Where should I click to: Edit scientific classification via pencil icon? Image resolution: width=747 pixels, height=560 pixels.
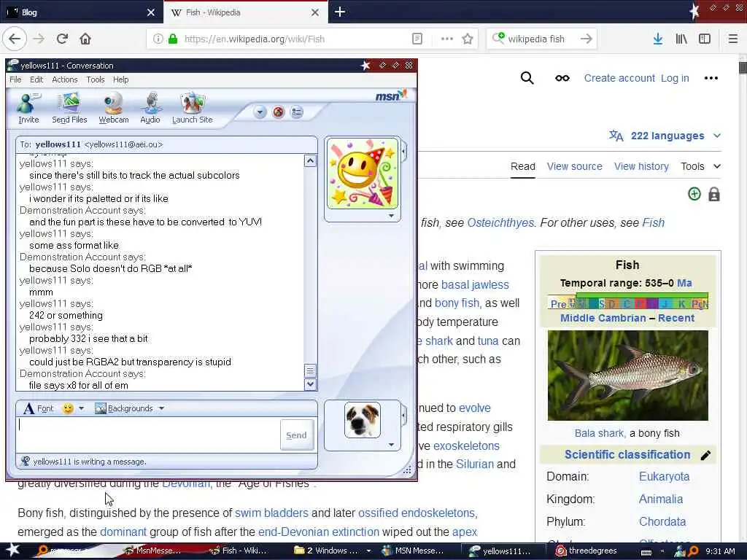[x=705, y=455]
